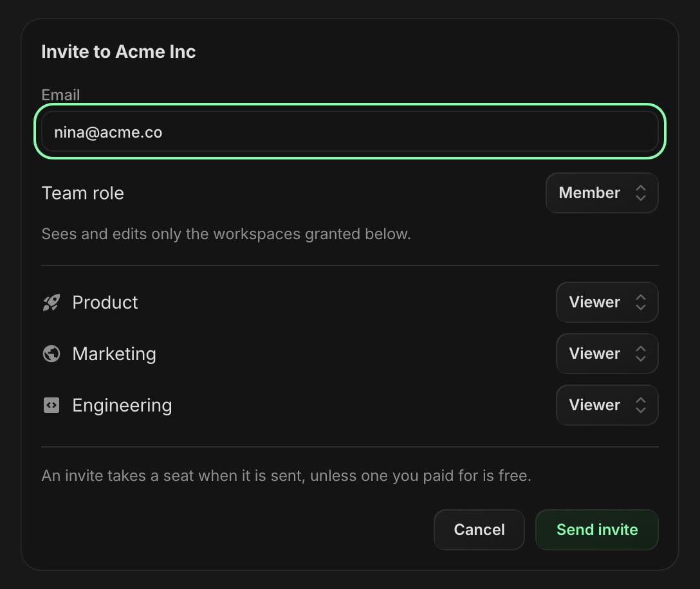Screen dimensions: 700x589
Task: Open the Team role Member dropdown
Action: 602,193
